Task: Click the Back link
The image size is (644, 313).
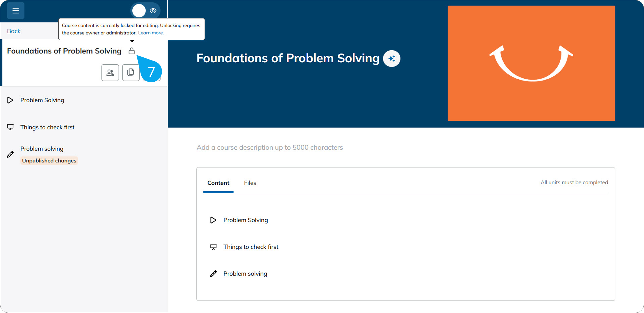Action: pos(14,31)
